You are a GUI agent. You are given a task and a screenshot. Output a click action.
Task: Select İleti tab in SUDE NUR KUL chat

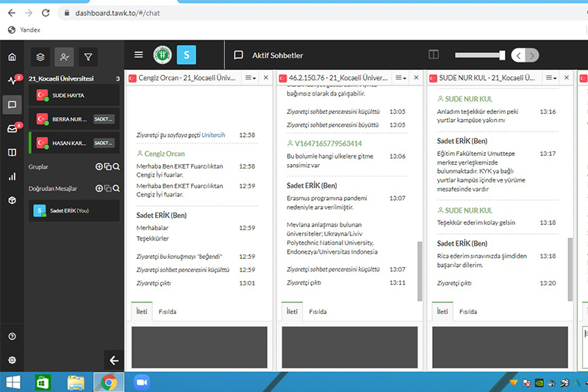pyautogui.click(x=442, y=312)
